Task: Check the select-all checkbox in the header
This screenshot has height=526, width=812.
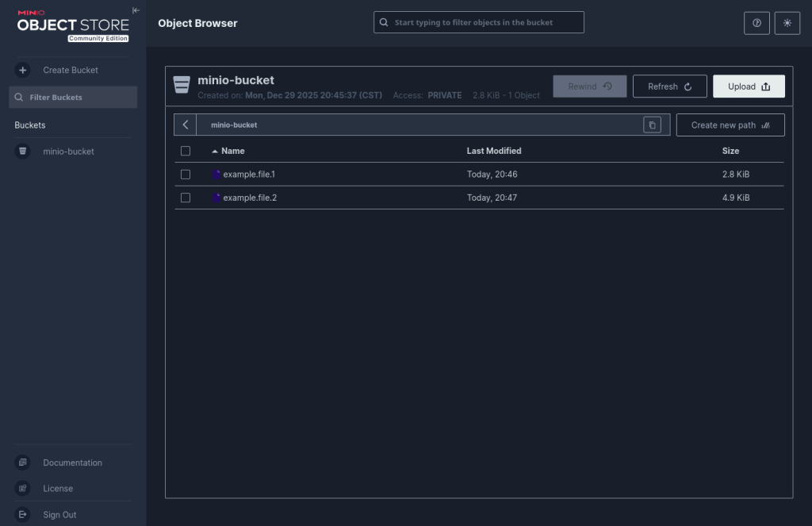Action: point(186,151)
